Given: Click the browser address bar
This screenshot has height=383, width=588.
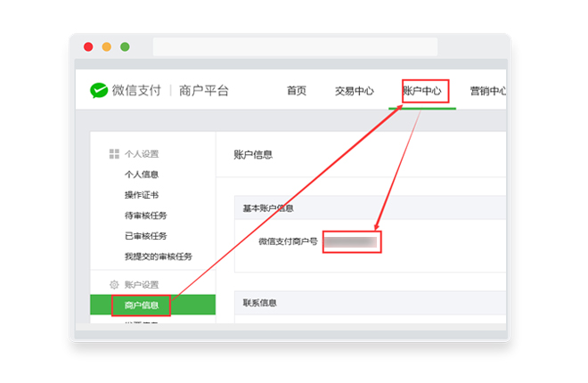Looking at the screenshot, I should pos(294,46).
